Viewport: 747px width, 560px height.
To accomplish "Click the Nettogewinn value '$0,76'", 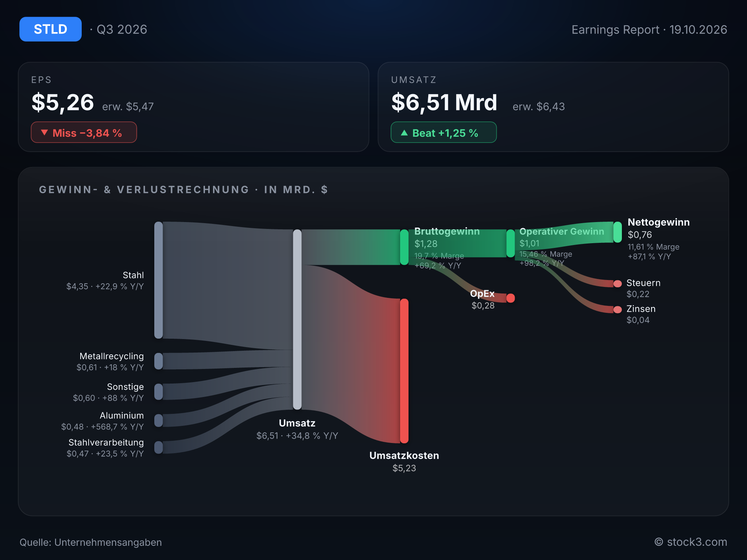I will (x=640, y=235).
